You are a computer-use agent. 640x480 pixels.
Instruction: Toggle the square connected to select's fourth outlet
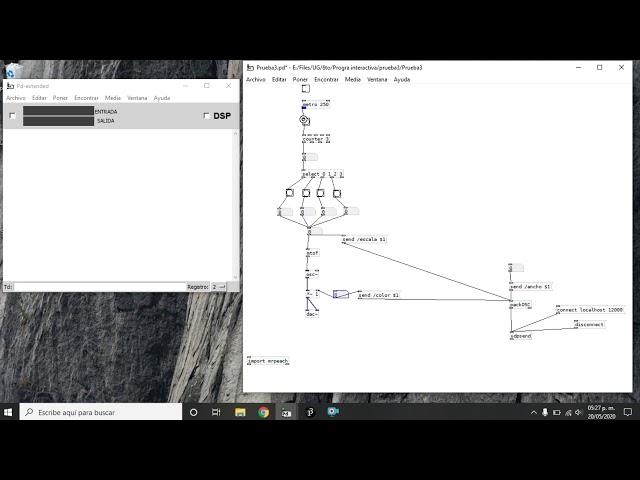(x=337, y=193)
